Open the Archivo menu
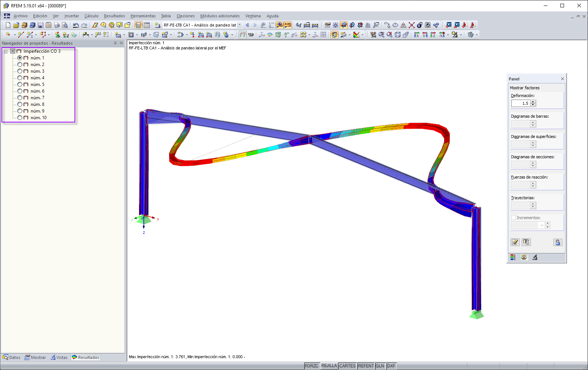 coord(21,16)
